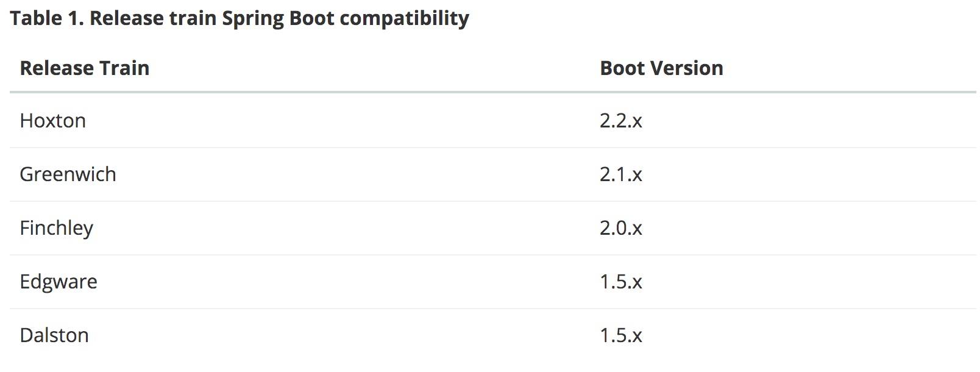Click the Boot Version column header
Viewport: 980px width, 372px height.
661,68
